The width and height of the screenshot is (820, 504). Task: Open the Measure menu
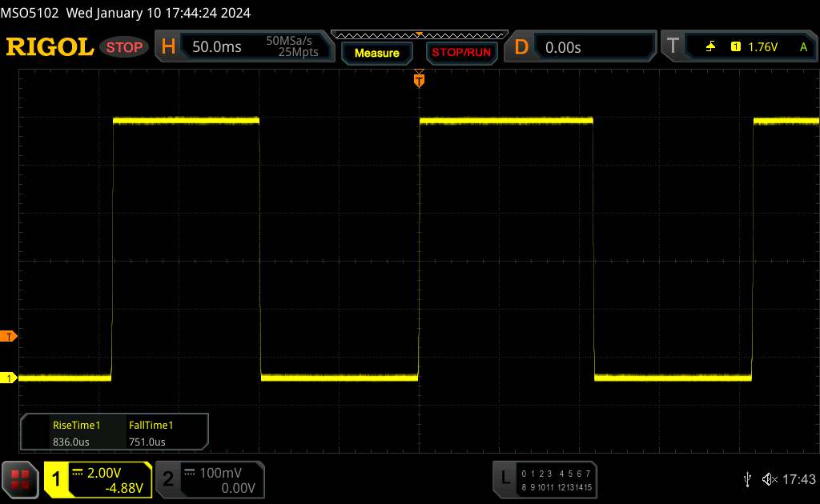click(x=376, y=53)
